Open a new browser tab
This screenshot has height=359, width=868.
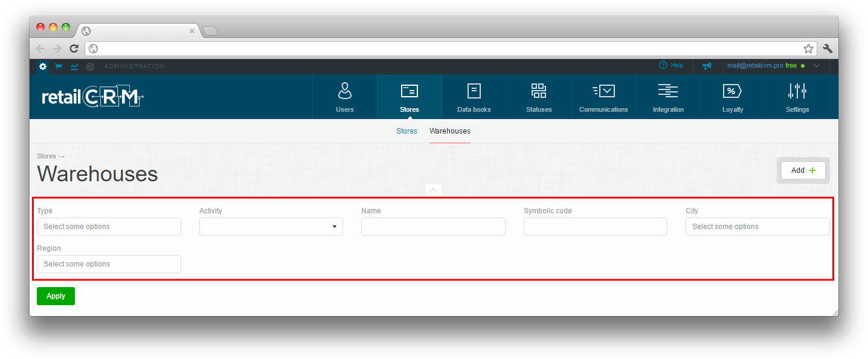click(x=210, y=30)
